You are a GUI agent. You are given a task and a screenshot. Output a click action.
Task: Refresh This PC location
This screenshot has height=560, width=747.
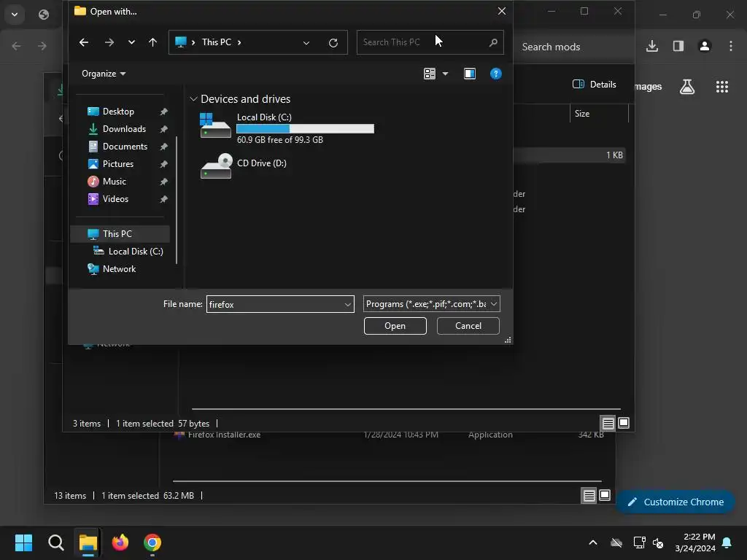pos(333,43)
